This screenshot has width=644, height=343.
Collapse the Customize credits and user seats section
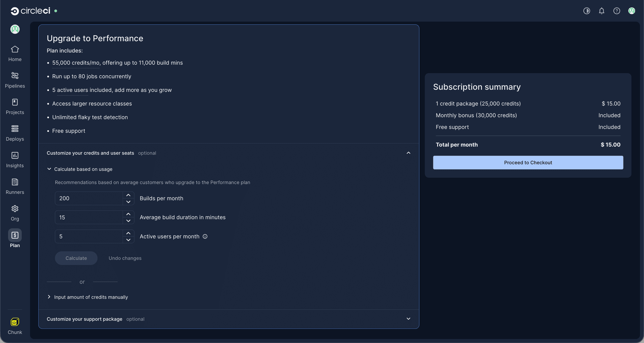tap(408, 153)
